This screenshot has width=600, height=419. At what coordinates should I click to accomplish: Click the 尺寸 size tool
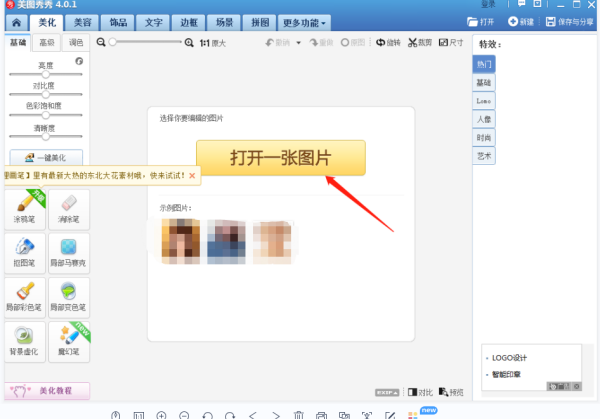[x=451, y=42]
